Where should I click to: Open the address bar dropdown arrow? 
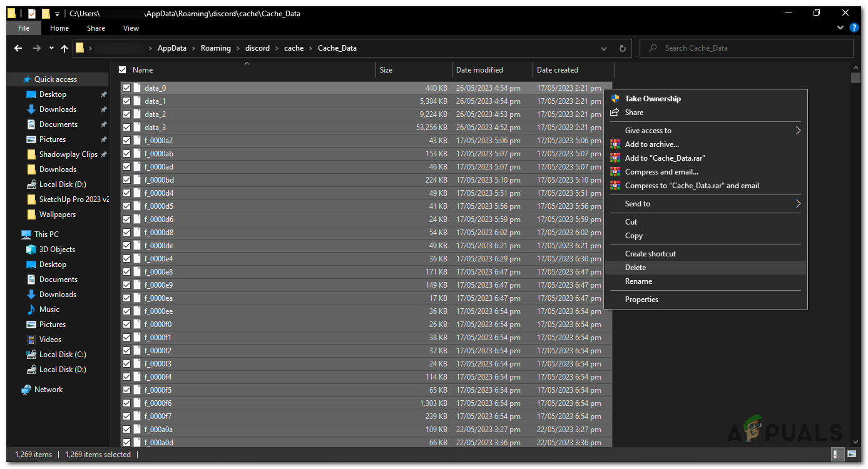click(603, 48)
